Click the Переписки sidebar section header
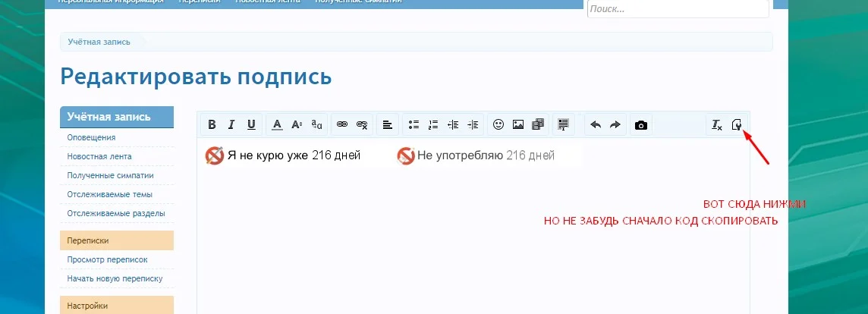Image resolution: width=868 pixels, height=314 pixels. (117, 240)
